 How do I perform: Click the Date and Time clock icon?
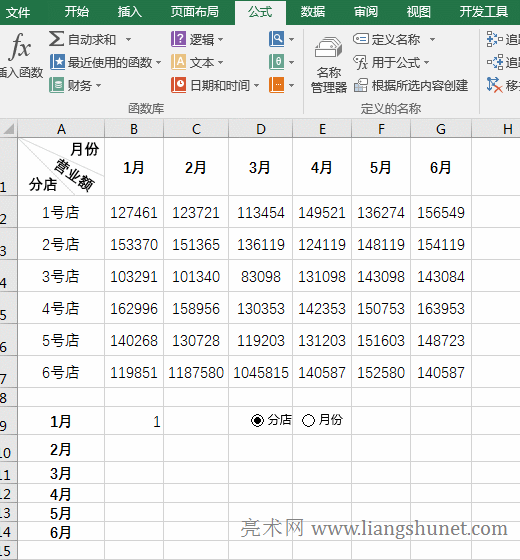pyautogui.click(x=179, y=85)
